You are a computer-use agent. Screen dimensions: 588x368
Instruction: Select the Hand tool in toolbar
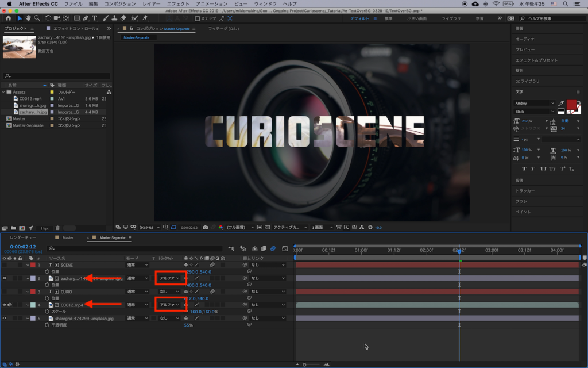28,18
